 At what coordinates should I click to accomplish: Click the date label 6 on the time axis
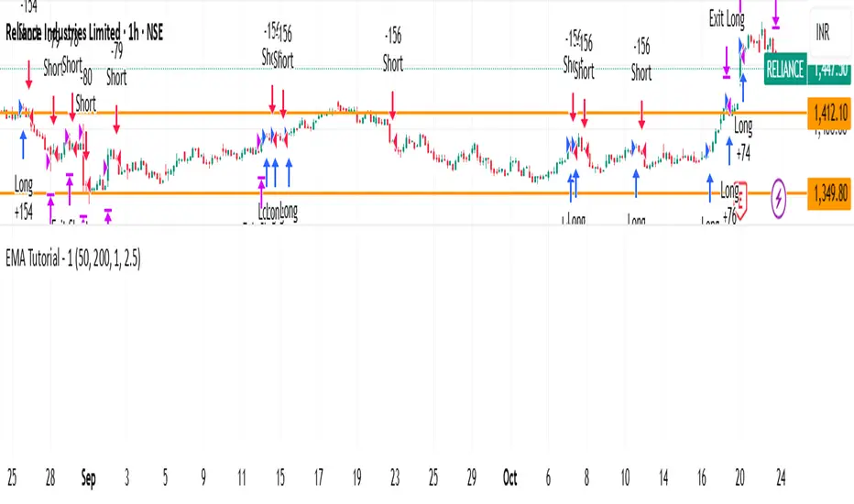(548, 478)
